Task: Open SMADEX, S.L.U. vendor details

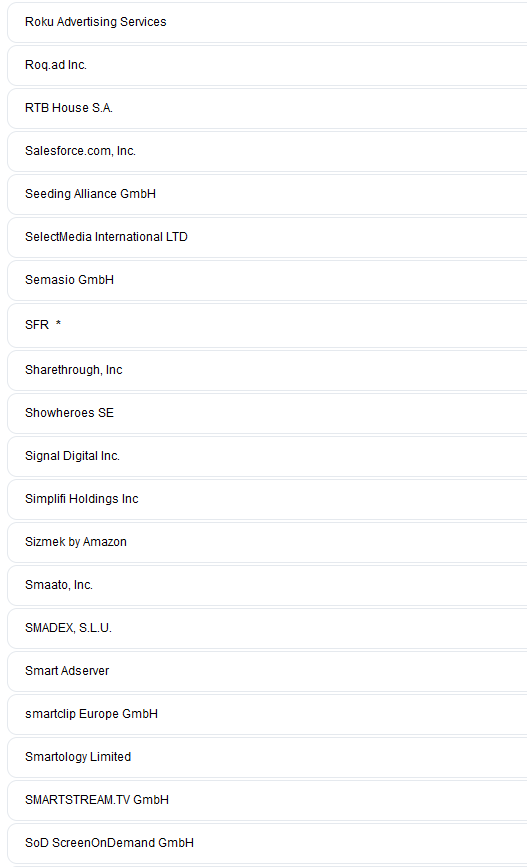Action: [x=267, y=629]
